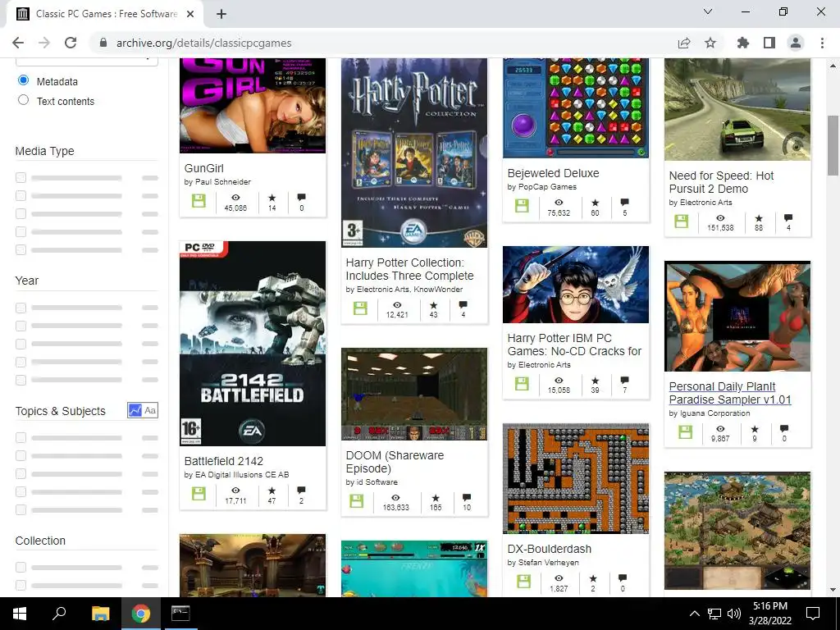Open the tab search chevron in the title bar
Image resolution: width=840 pixels, height=630 pixels.
[708, 11]
